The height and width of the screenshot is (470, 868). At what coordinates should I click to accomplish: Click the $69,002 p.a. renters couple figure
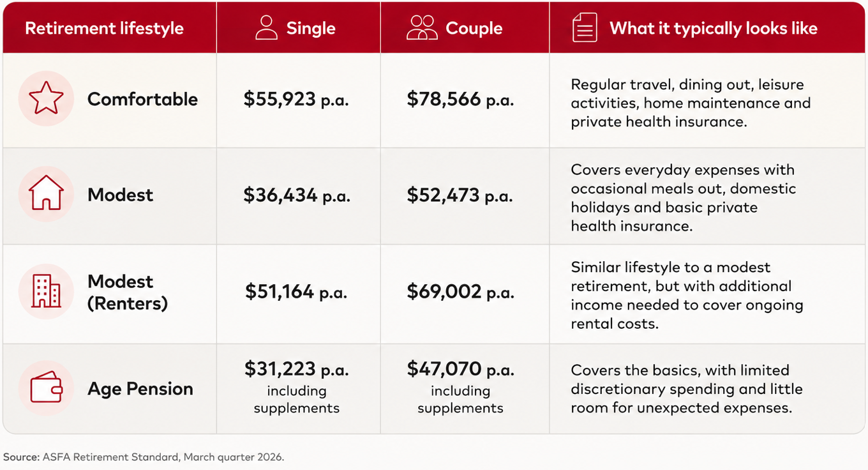(x=460, y=292)
